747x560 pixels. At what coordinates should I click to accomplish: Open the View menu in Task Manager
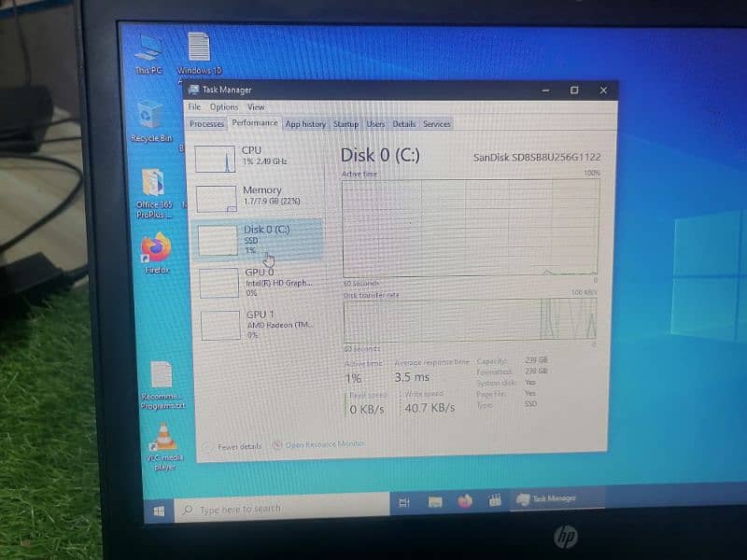click(255, 107)
